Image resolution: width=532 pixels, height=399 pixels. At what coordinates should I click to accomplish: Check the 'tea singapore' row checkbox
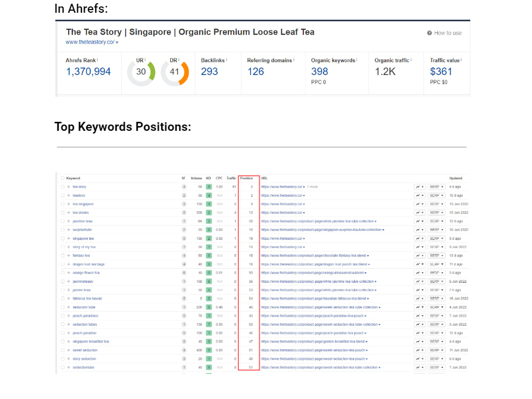click(62, 204)
